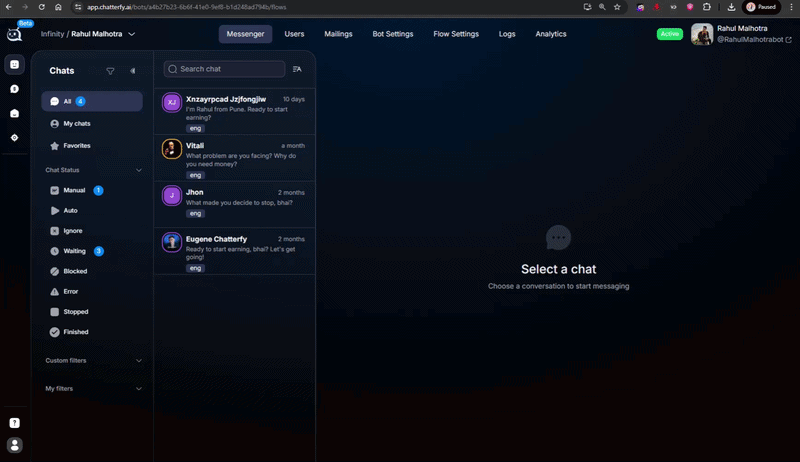Collapse the Chats panel with arrow icon

point(133,71)
